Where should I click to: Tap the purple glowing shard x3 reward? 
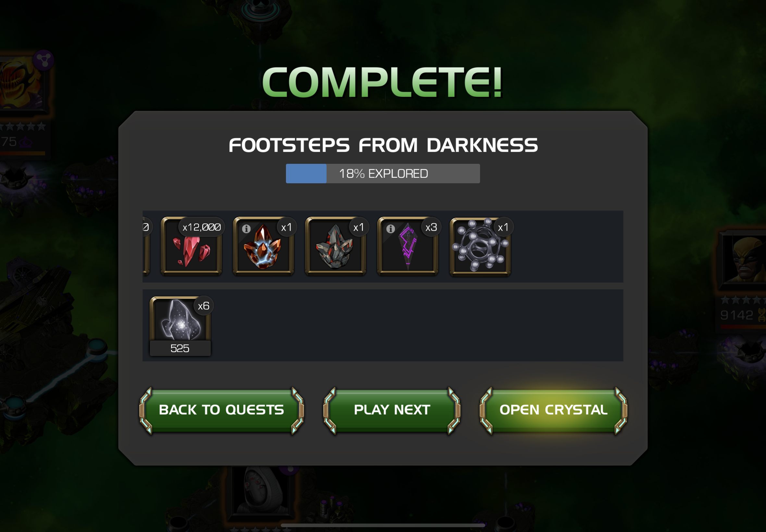coord(408,246)
